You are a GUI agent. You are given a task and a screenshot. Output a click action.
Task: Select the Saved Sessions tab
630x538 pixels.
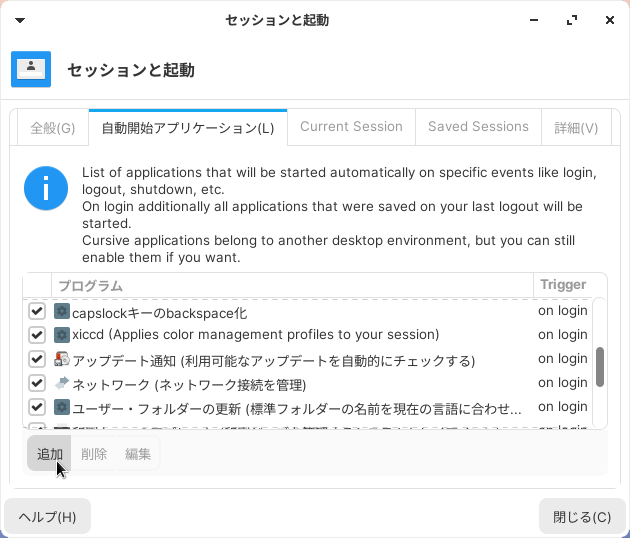point(478,127)
